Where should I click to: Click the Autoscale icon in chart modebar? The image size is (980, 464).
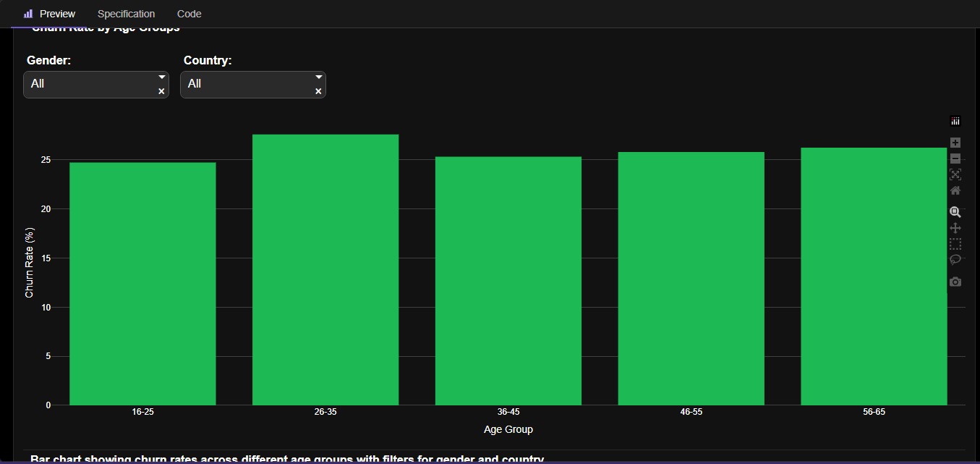[955, 174]
